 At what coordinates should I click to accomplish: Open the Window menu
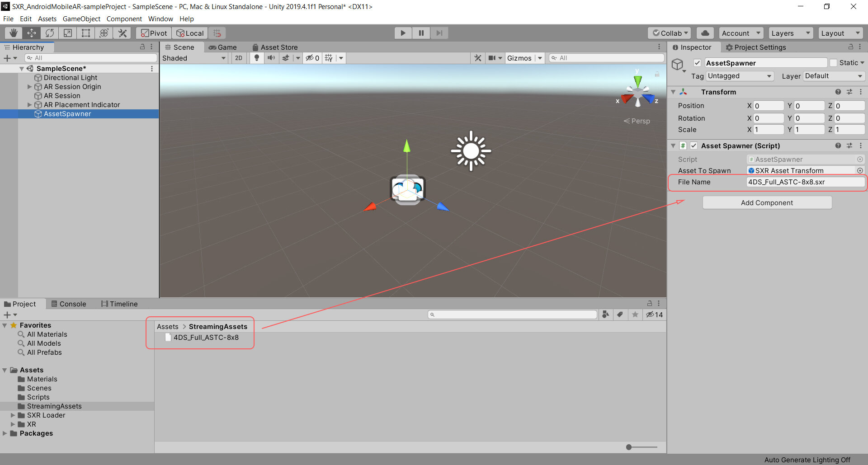(x=160, y=19)
